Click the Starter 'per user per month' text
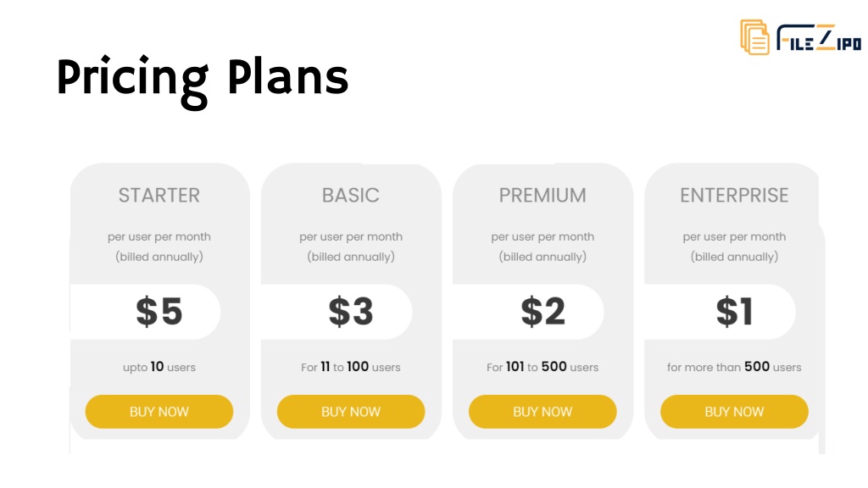 (159, 237)
